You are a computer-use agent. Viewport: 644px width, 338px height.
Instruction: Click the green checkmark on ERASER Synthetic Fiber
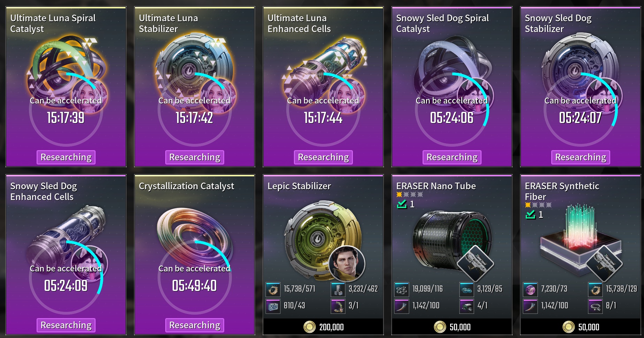(x=530, y=215)
